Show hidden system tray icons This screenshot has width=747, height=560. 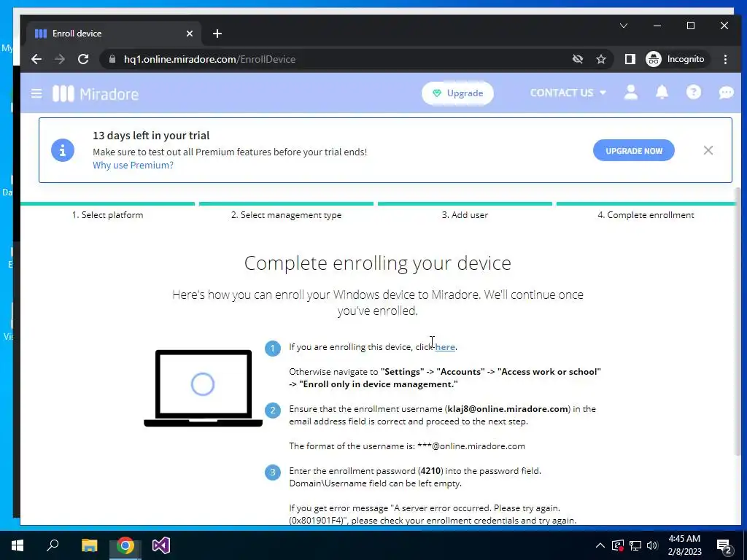pos(600,545)
